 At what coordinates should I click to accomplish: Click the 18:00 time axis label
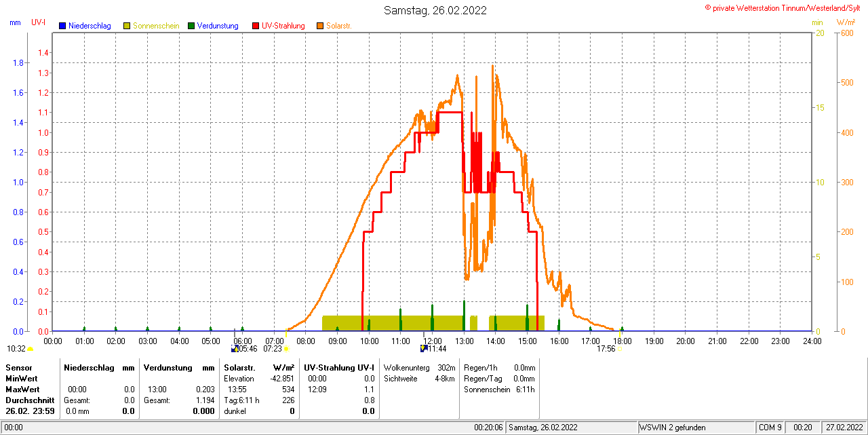pyautogui.click(x=622, y=341)
